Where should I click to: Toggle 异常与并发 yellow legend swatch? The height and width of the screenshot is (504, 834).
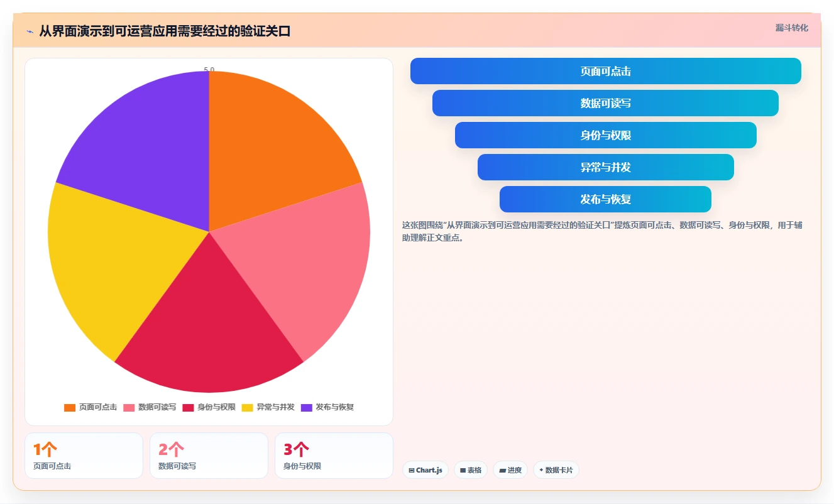tap(248, 407)
